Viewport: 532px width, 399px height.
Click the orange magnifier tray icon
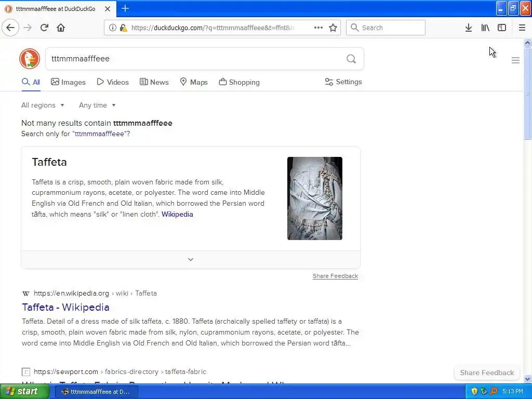tap(494, 391)
